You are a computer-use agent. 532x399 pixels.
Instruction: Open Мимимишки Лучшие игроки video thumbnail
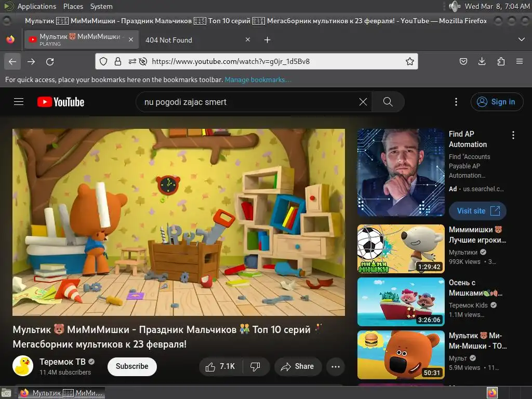point(401,249)
